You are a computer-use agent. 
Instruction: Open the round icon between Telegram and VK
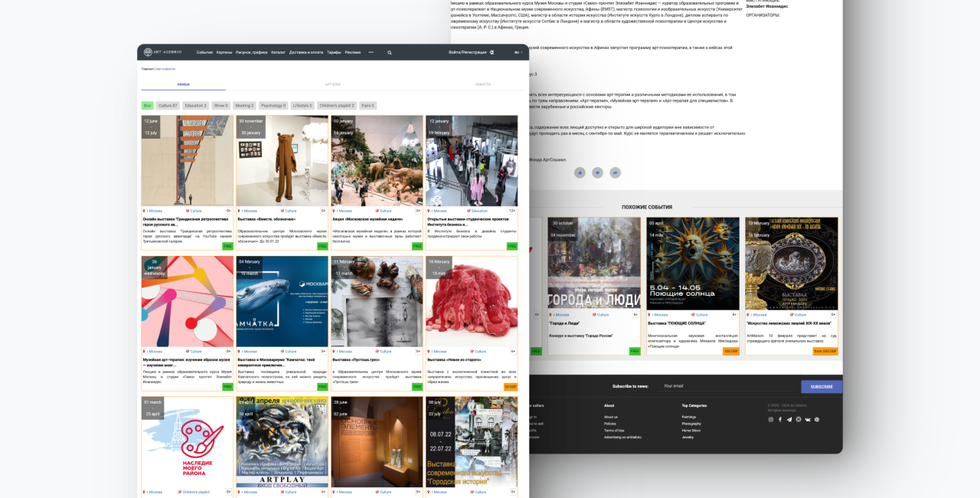coord(799,419)
